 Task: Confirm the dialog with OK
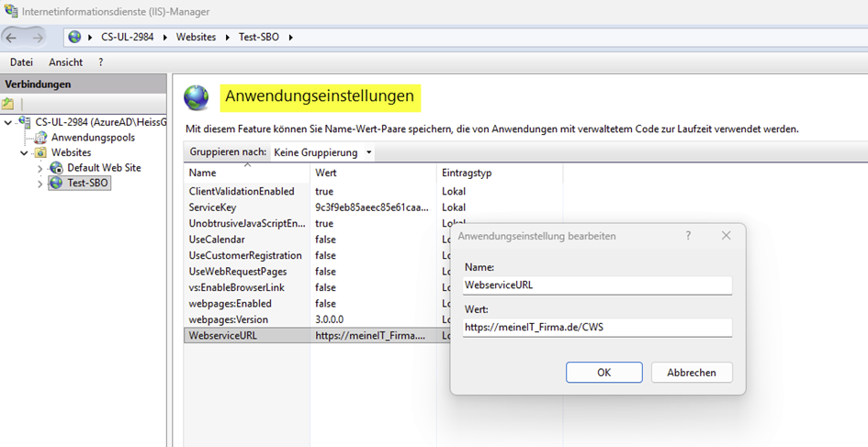pyautogui.click(x=603, y=372)
